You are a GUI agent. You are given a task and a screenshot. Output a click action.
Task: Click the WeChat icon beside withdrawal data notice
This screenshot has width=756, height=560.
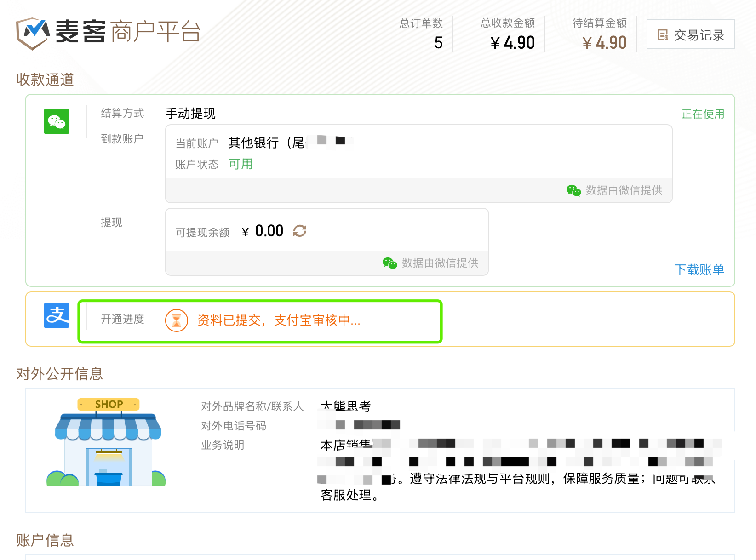pyautogui.click(x=389, y=263)
